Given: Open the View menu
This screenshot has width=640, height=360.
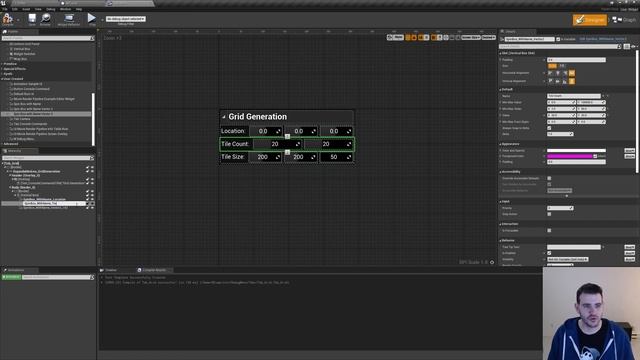Looking at the screenshot, I should [38, 9].
